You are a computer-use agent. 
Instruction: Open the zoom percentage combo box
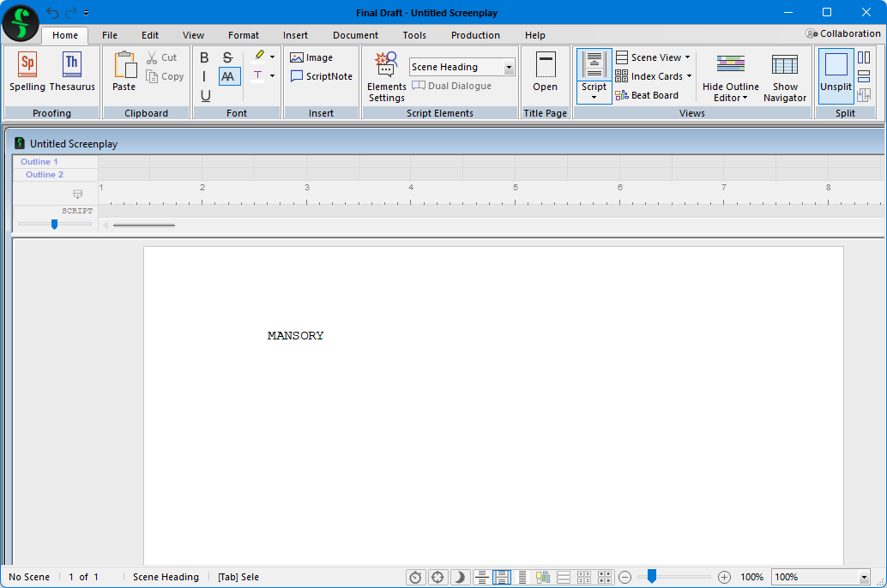[x=864, y=577]
